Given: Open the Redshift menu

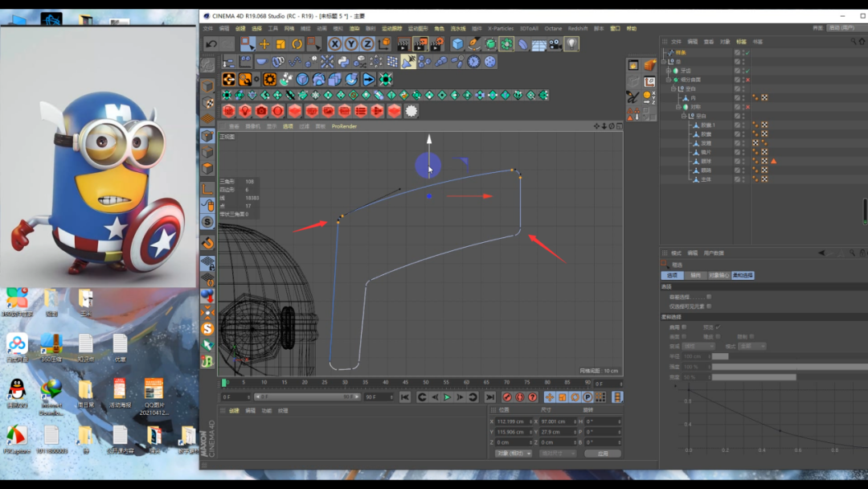Looking at the screenshot, I should click(x=577, y=28).
